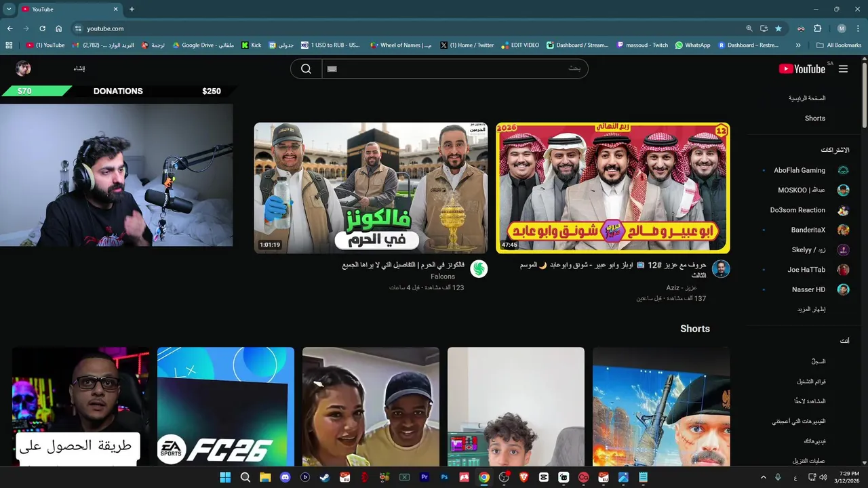868x488 pixels.
Task: Click the magnifier search button
Action: (306, 68)
